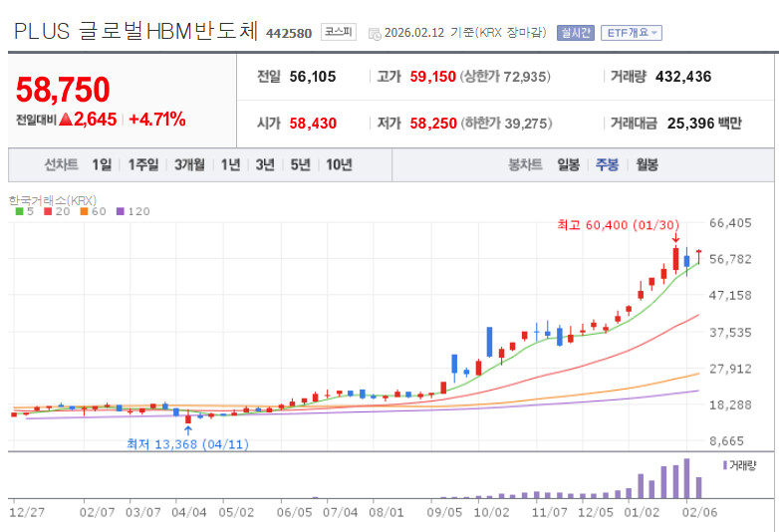Choose the 10년 chart range
Image resolution: width=779 pixels, height=532 pixels.
[338, 165]
